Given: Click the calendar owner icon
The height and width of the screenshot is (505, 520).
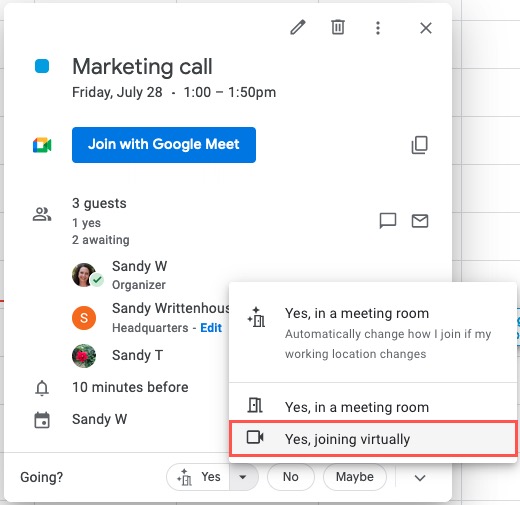Looking at the screenshot, I should coord(42,420).
